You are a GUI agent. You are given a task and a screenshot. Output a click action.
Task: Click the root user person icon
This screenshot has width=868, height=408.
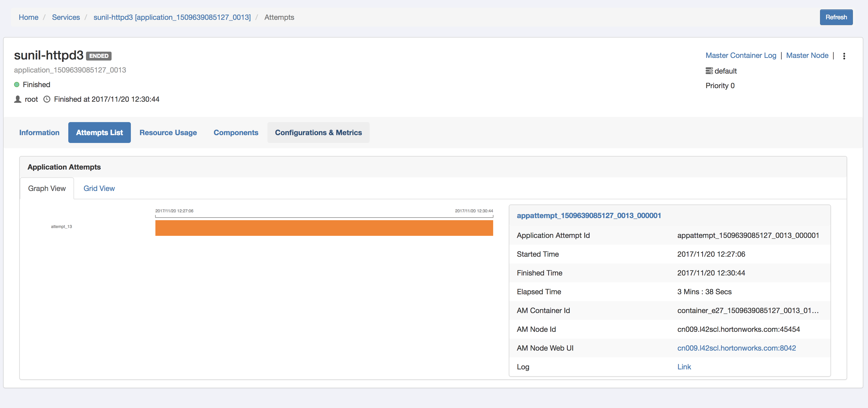point(17,99)
